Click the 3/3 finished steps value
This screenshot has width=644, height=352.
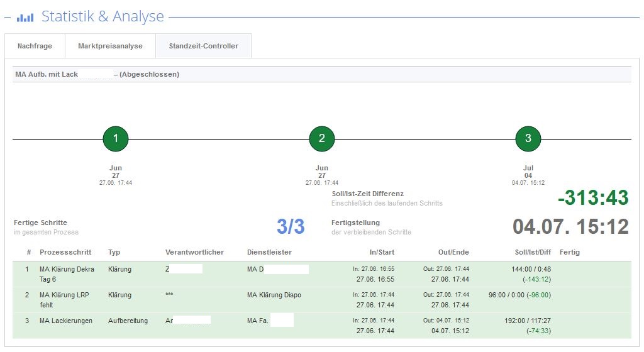pyautogui.click(x=291, y=226)
